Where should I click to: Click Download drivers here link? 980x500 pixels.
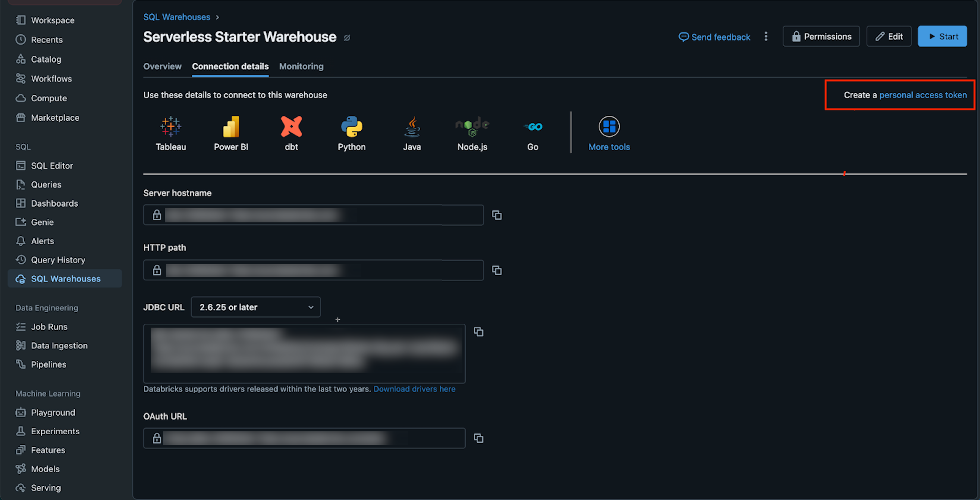point(414,389)
